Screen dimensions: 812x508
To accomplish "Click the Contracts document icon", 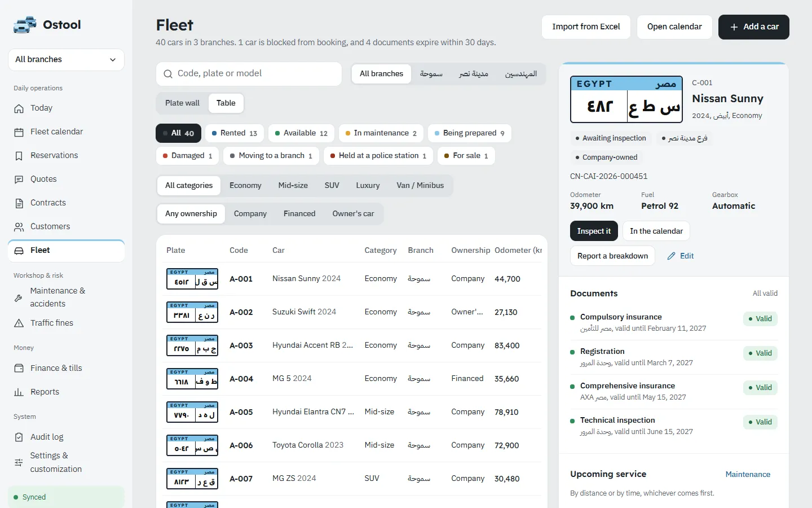I will click(19, 203).
